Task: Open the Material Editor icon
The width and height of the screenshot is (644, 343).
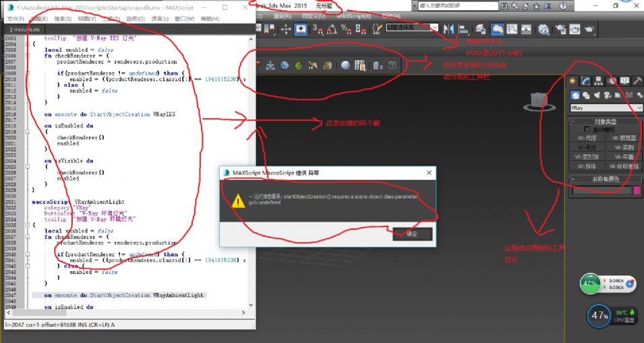Action: click(544, 29)
